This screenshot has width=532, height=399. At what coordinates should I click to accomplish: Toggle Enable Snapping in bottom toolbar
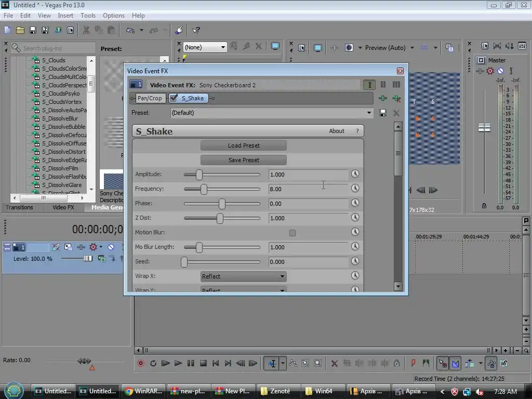(x=443, y=363)
